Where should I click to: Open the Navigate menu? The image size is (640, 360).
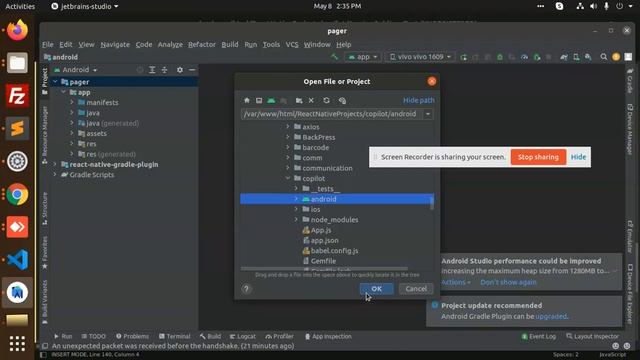coord(115,44)
